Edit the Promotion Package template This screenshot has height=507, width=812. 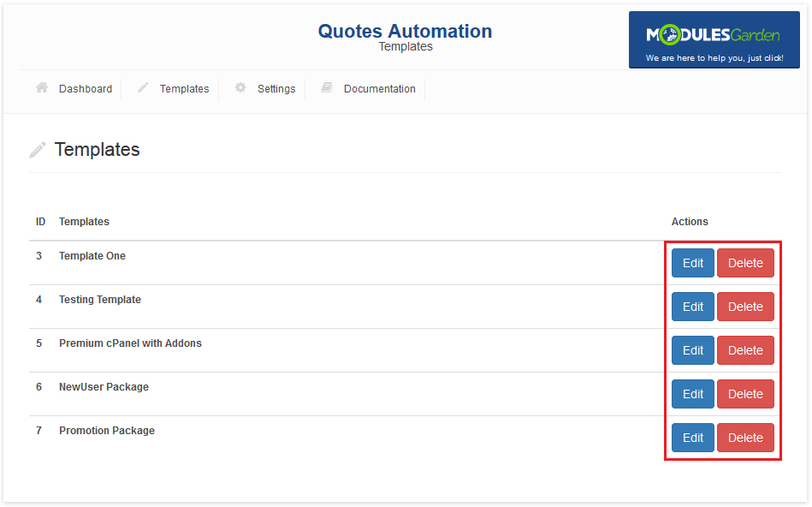click(x=692, y=438)
